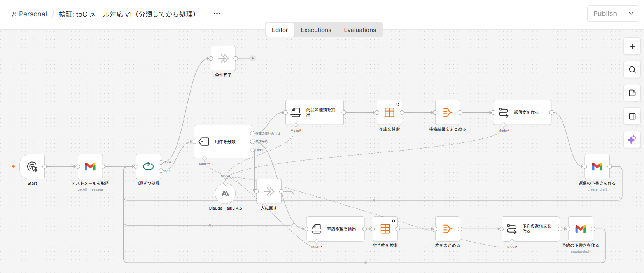Select the 在庫を検索 table node
Viewport: 644px width, 273px height.
[389, 112]
